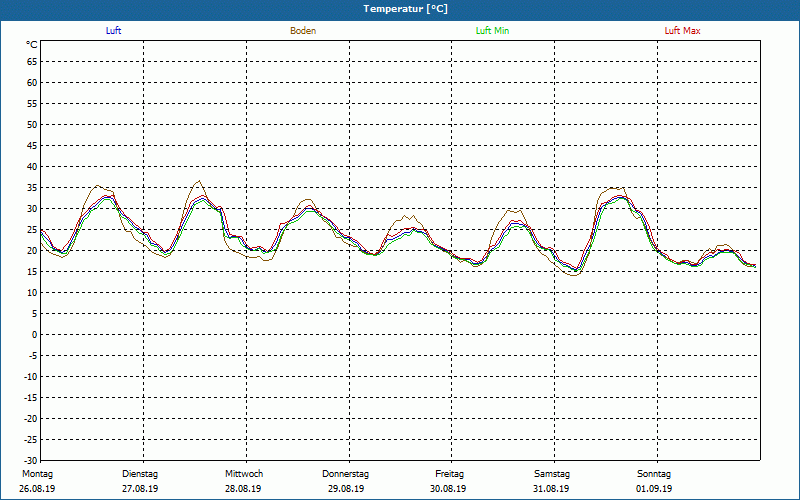Image resolution: width=800 pixels, height=500 pixels.
Task: Click the 'Montag' day label
Action: click(37, 474)
